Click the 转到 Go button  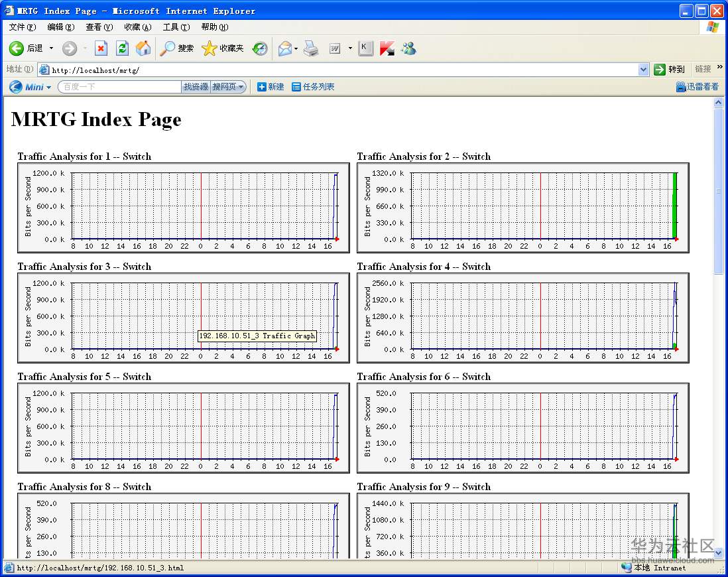pyautogui.click(x=669, y=70)
